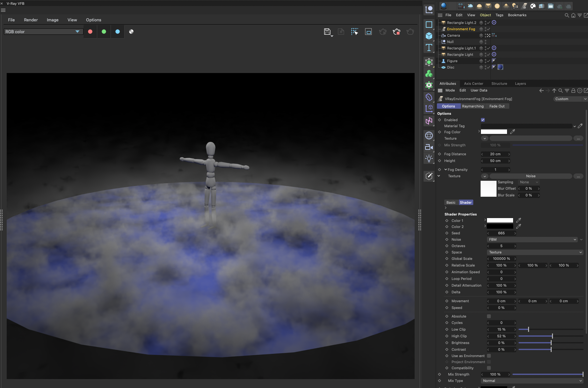Click the Fog Color white swatch
The width and height of the screenshot is (588, 388).
point(494,132)
